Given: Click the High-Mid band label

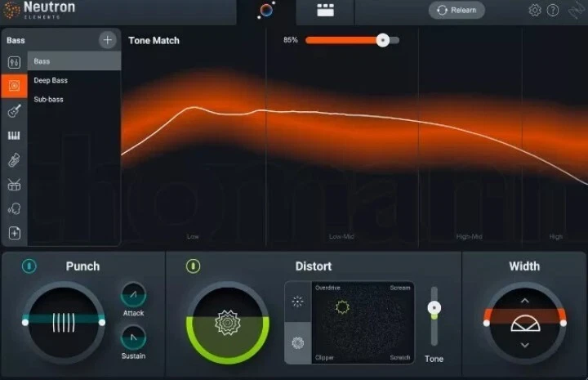Looking at the screenshot, I should tap(469, 236).
